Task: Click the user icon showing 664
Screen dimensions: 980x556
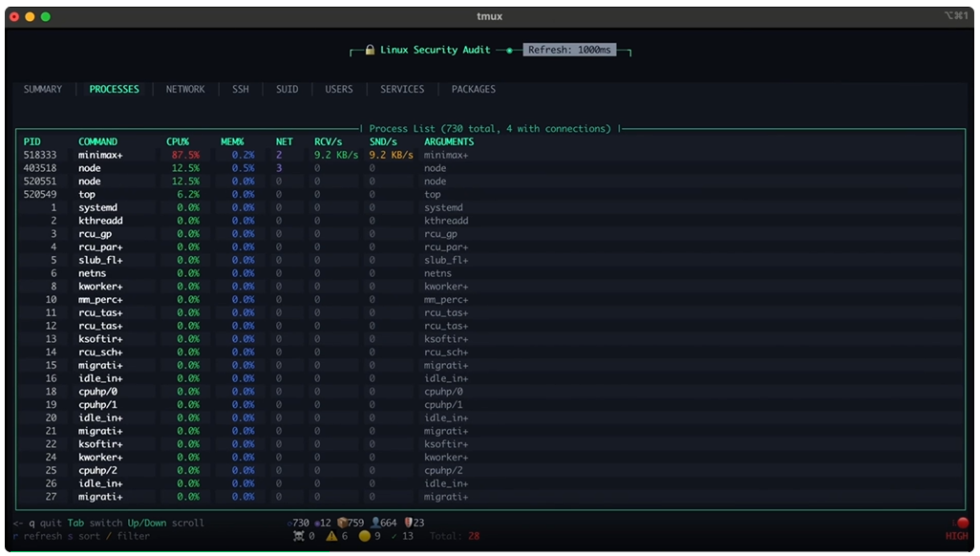Action: (x=375, y=523)
